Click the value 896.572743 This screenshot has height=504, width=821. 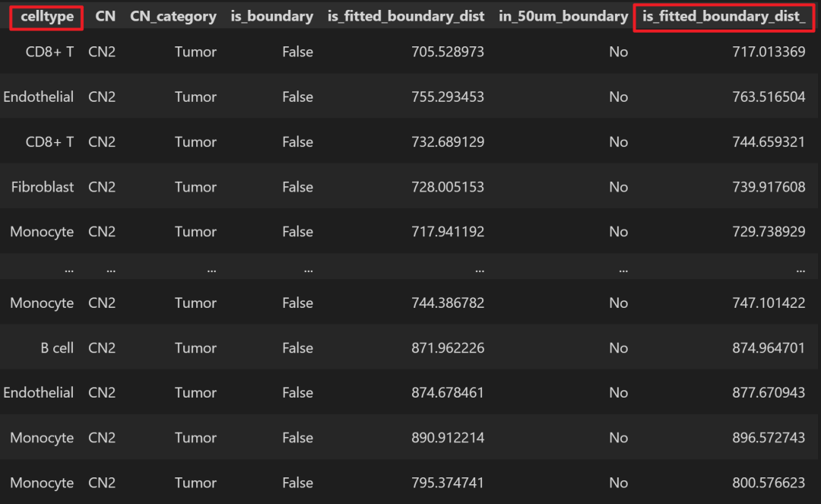coord(769,438)
